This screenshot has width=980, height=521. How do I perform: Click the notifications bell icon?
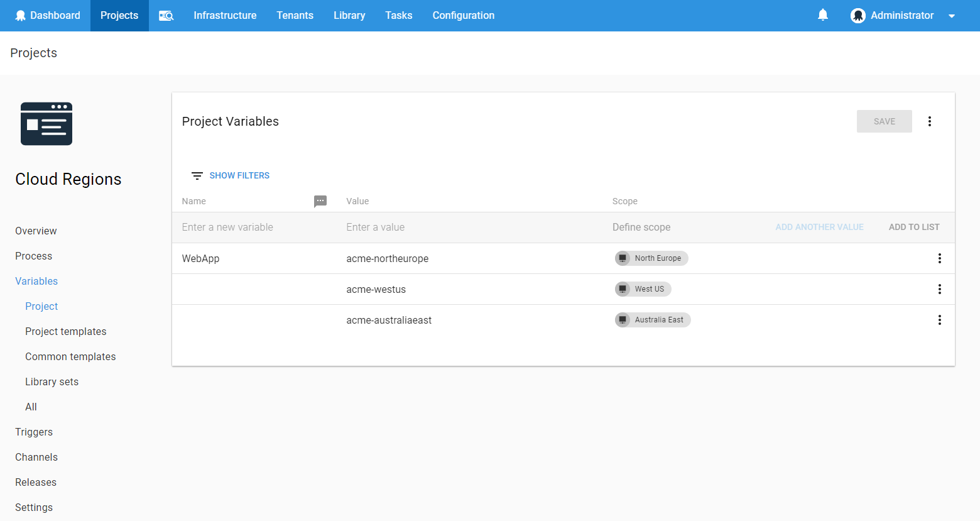point(823,15)
